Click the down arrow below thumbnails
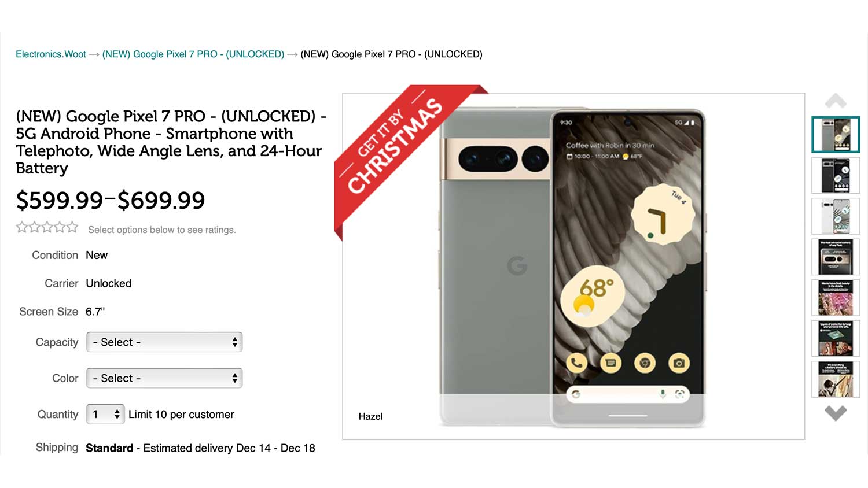868x488 pixels. click(836, 413)
